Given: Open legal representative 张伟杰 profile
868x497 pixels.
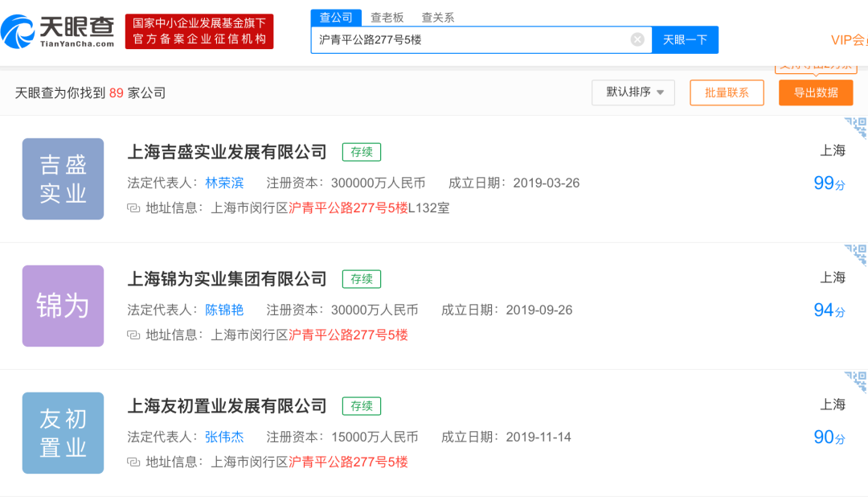Looking at the screenshot, I should click(224, 437).
